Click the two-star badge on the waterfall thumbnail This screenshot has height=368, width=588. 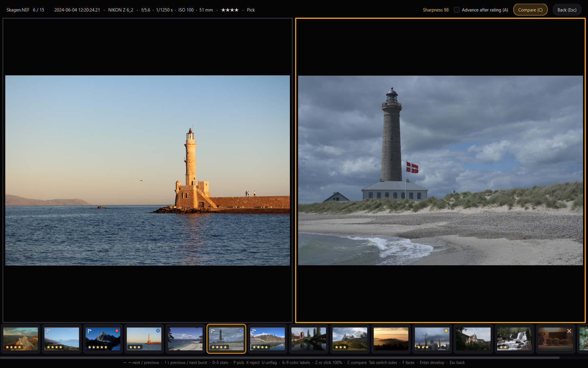tap(503, 347)
